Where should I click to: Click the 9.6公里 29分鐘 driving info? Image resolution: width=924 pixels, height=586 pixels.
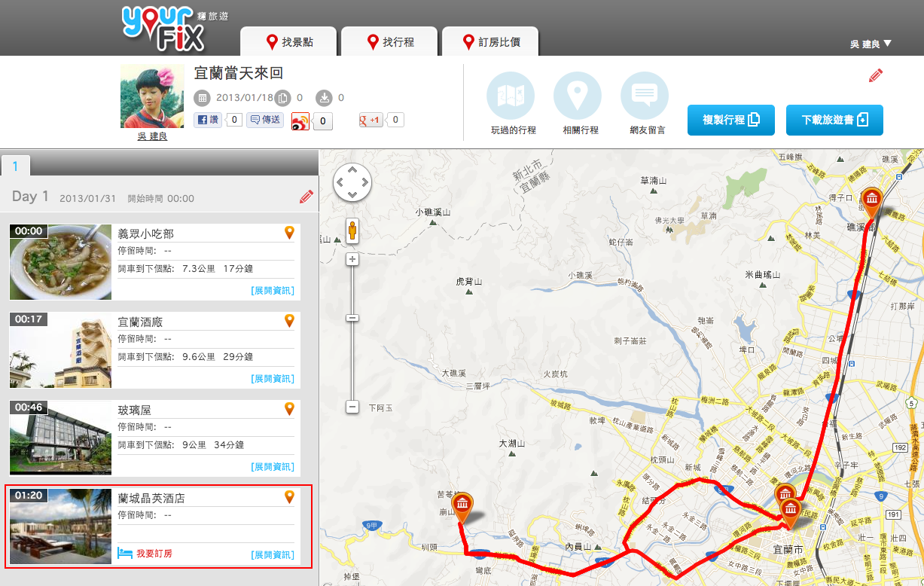pos(218,356)
